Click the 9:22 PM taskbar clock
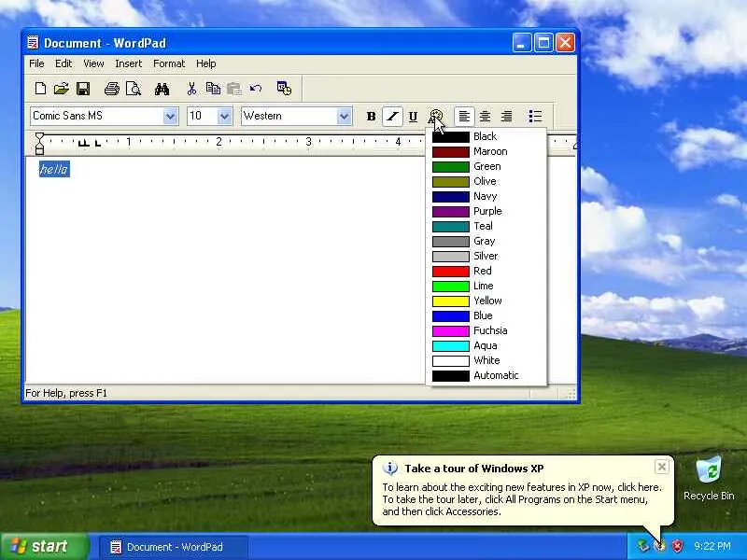 [712, 546]
